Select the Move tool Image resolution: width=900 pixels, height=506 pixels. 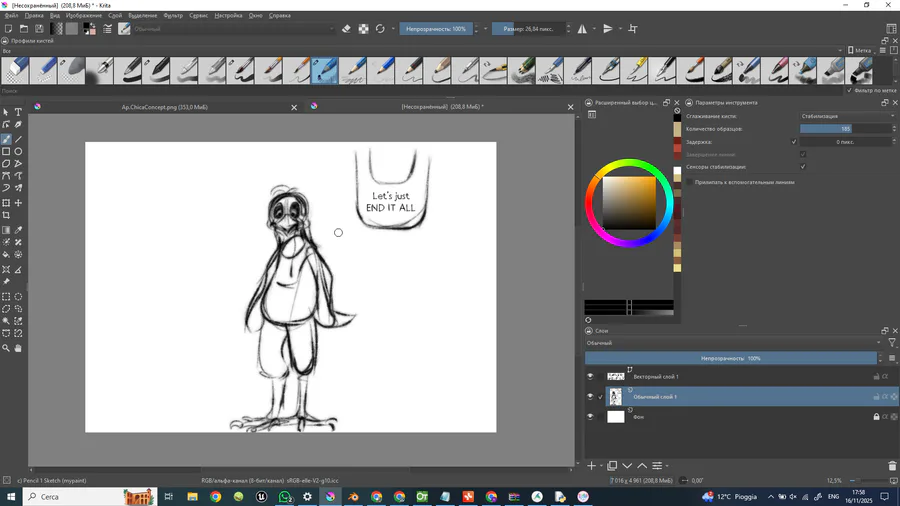coord(18,203)
